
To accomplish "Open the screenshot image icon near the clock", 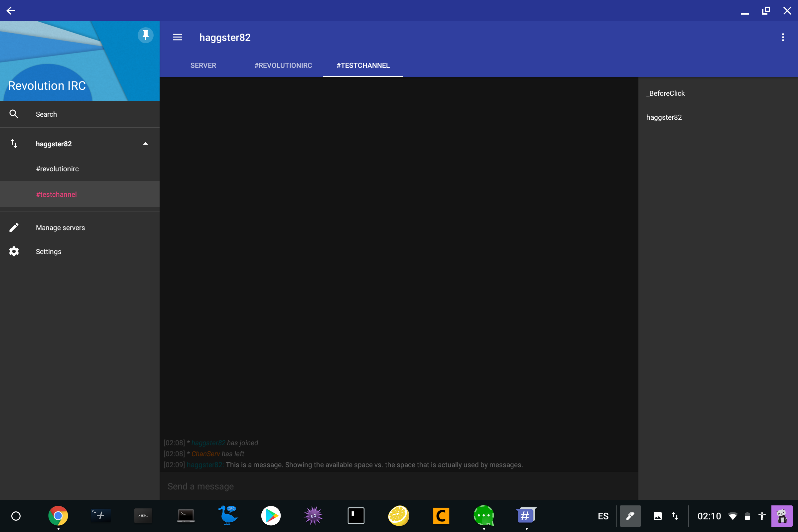I will click(658, 516).
